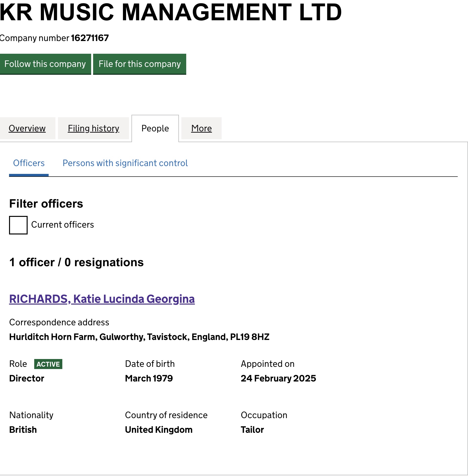The height and width of the screenshot is (476, 468).
Task: Click File for this company button
Action: [x=140, y=64]
